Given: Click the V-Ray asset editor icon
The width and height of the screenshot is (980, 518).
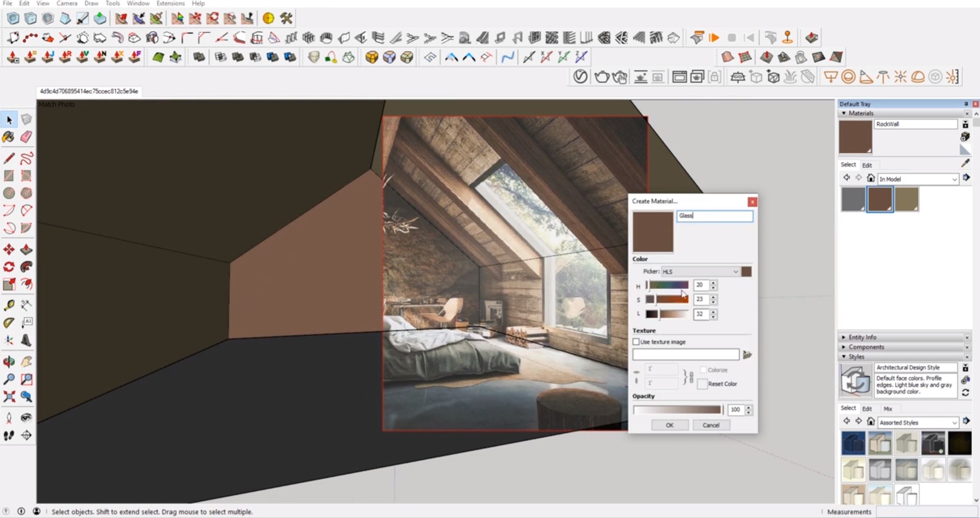Looking at the screenshot, I should pos(580,77).
